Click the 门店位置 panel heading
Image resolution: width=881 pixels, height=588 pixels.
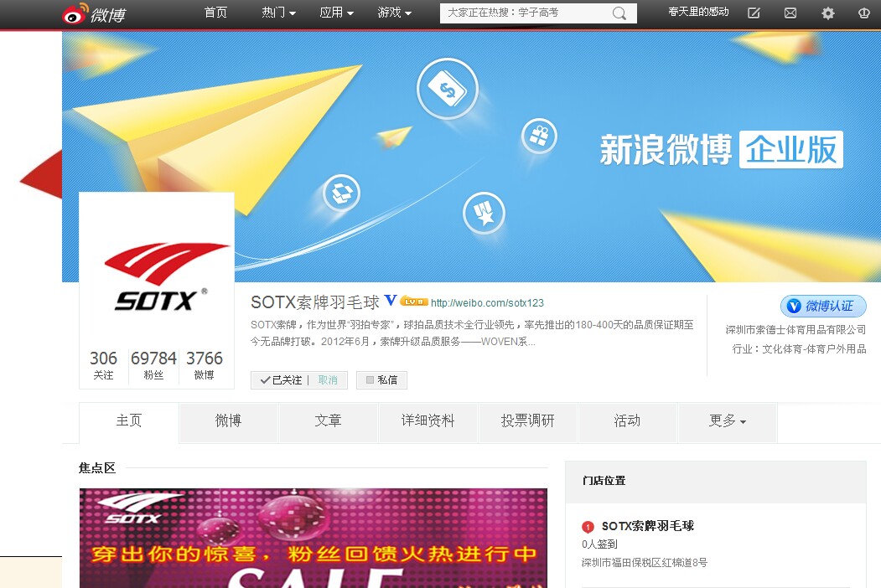coord(604,481)
